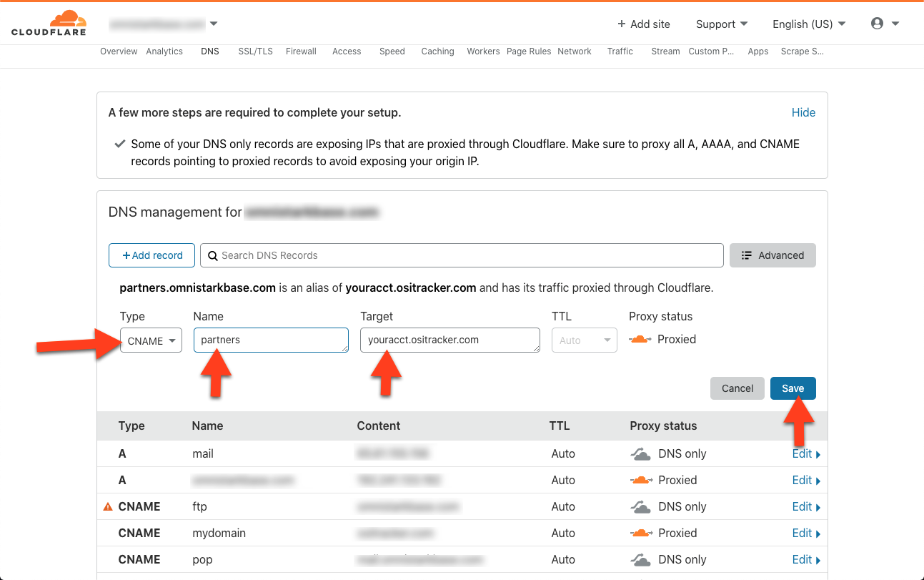Save the CNAME record
The height and width of the screenshot is (580, 924).
[793, 388]
